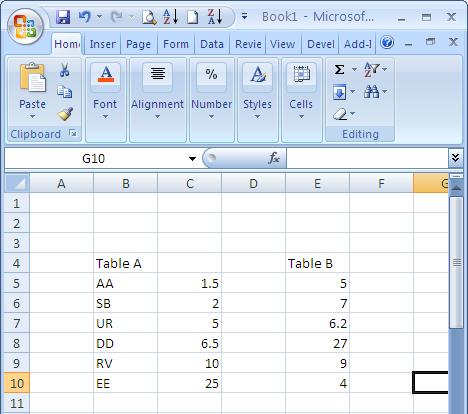Sort descending with Z-A icon
This screenshot has height=414, width=468.
[x=215, y=17]
